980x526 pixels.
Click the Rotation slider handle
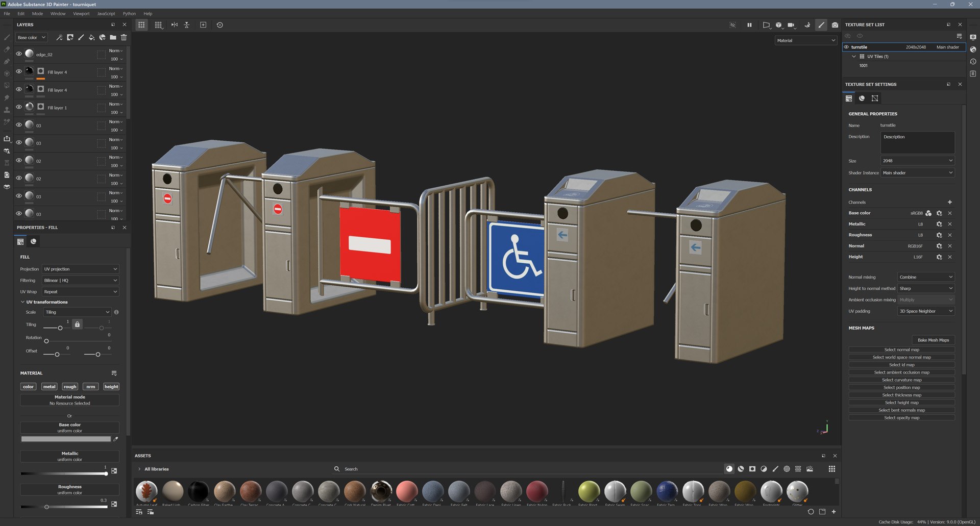[x=46, y=341]
